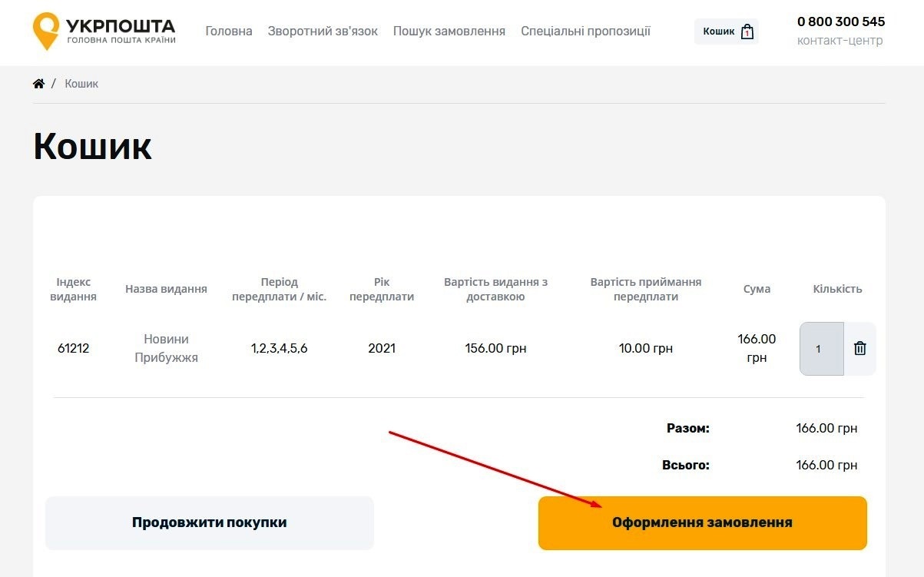This screenshot has width=924, height=577.
Task: Click Продовжити покупки button
Action: (210, 523)
